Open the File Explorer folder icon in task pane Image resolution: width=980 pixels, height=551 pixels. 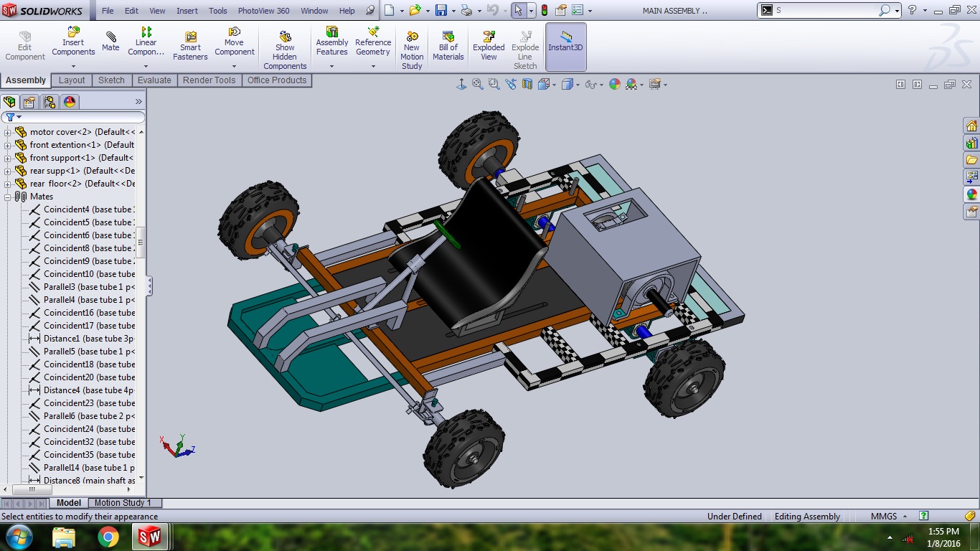click(x=971, y=159)
